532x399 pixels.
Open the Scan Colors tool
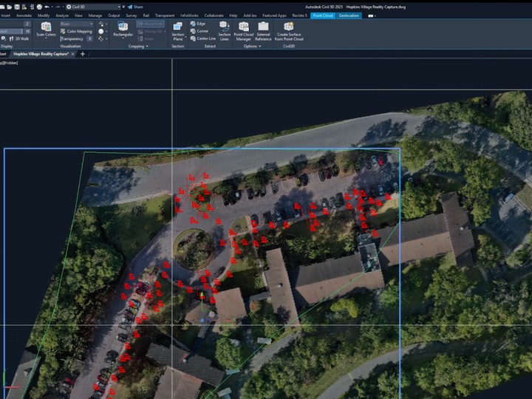coord(46,29)
